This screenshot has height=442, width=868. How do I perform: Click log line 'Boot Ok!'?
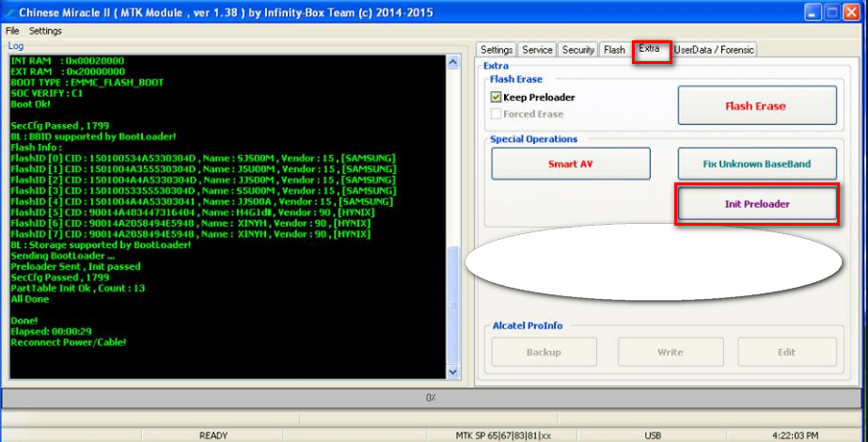(x=30, y=104)
